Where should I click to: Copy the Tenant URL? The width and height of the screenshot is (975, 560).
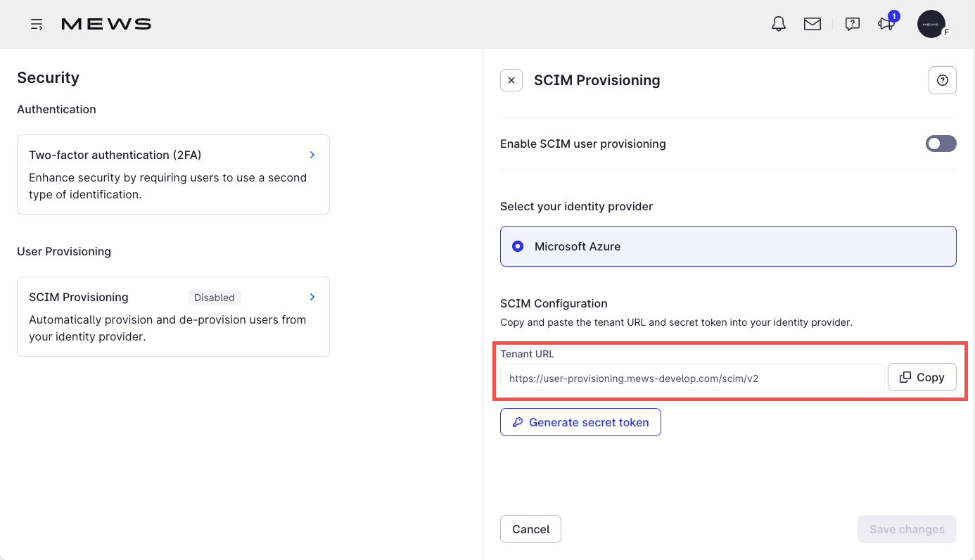[x=922, y=377]
